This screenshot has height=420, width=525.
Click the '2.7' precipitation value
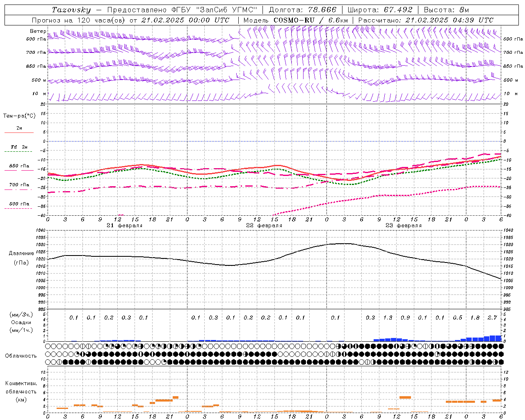492,317
